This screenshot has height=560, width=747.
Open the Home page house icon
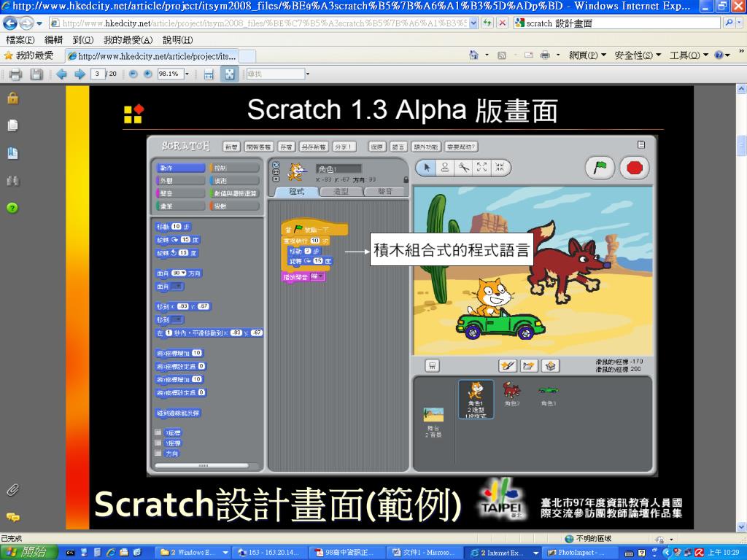click(x=473, y=55)
